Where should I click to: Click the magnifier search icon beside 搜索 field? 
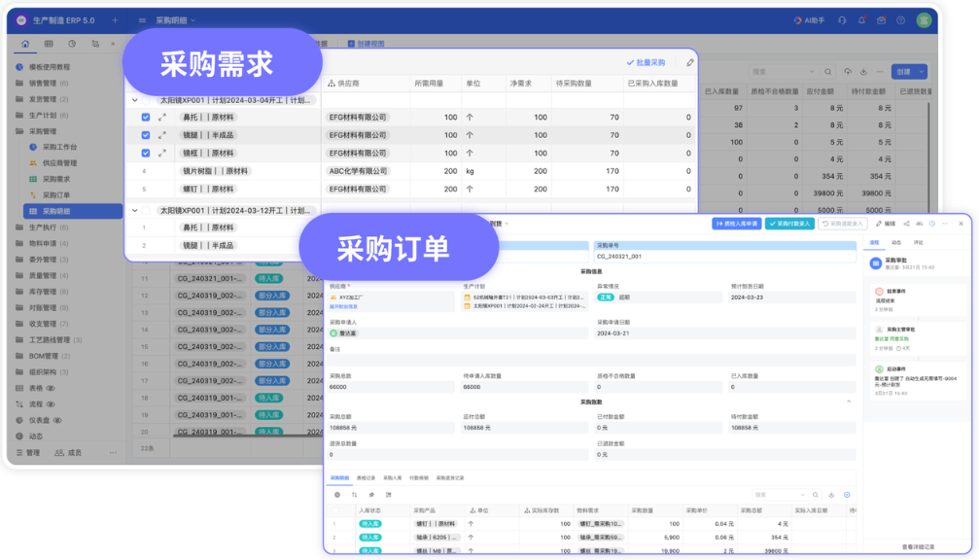pyautogui.click(x=828, y=72)
